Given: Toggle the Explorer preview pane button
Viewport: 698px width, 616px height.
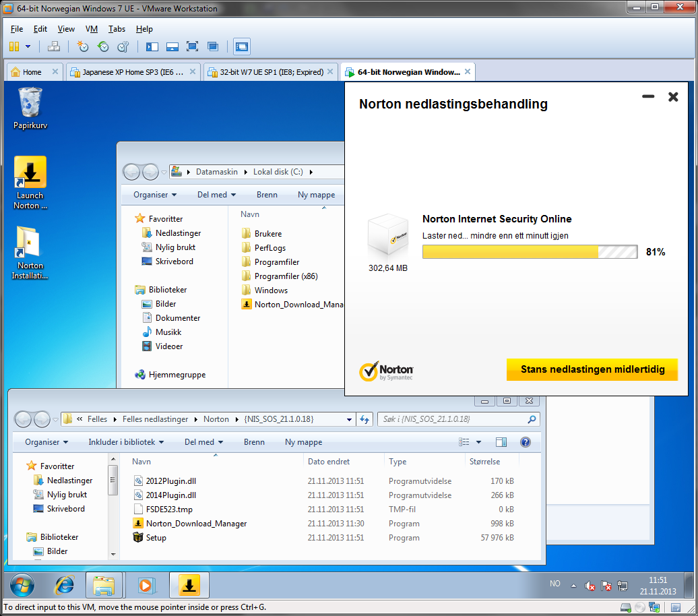Looking at the screenshot, I should [501, 442].
